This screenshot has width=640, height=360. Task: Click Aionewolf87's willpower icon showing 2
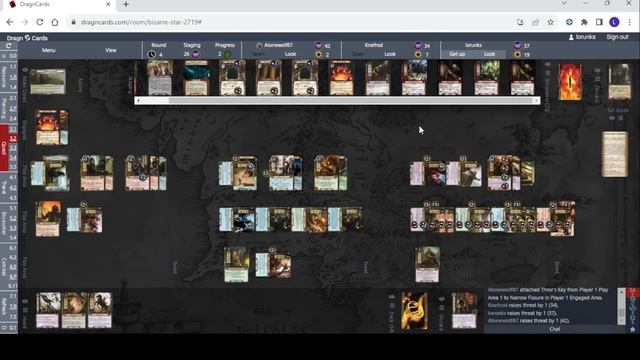pos(318,54)
